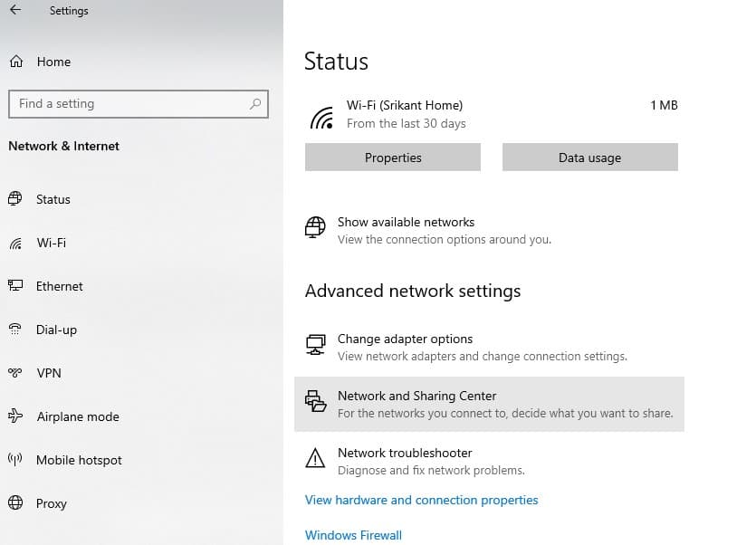Viewport: 756px width, 545px height.
Task: Click the Network and Sharing Center icon
Action: tap(315, 401)
